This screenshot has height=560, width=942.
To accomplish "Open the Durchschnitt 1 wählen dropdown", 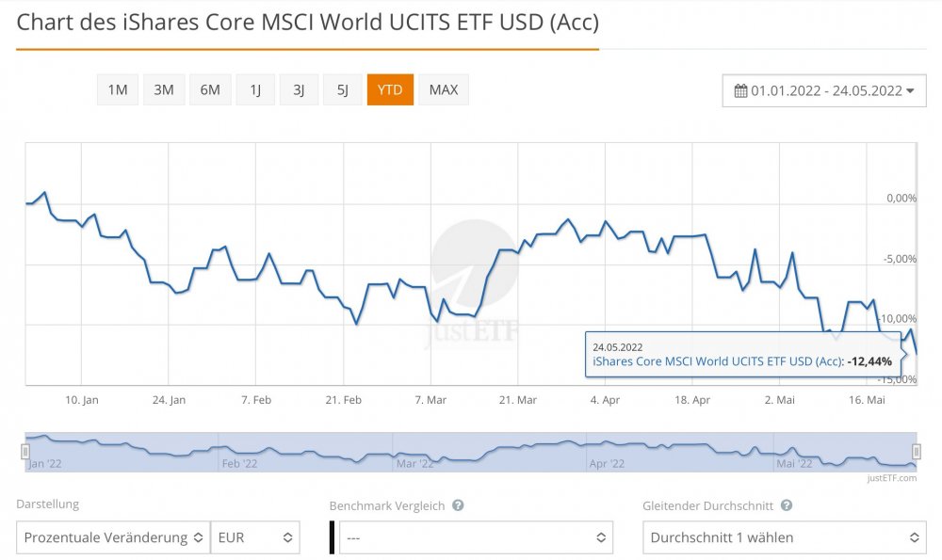I will click(x=784, y=537).
